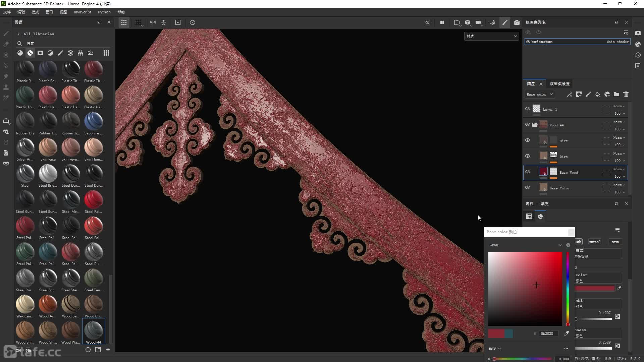
Task: Open the color picker more options menu
Action: pos(566,349)
